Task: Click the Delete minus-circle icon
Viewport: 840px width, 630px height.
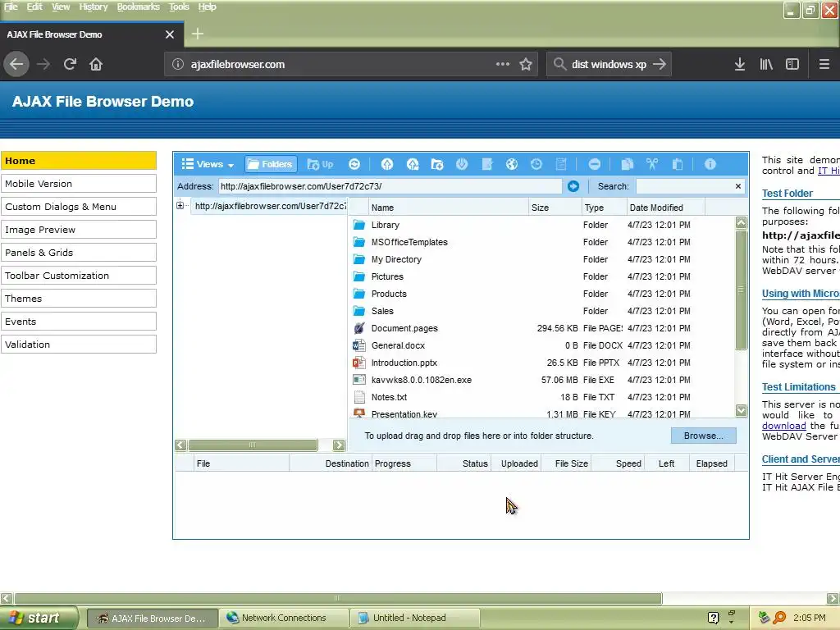Action: (x=594, y=164)
